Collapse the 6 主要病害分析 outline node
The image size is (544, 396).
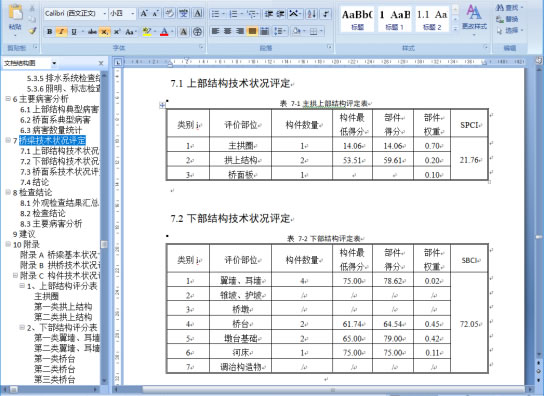tap(8, 99)
